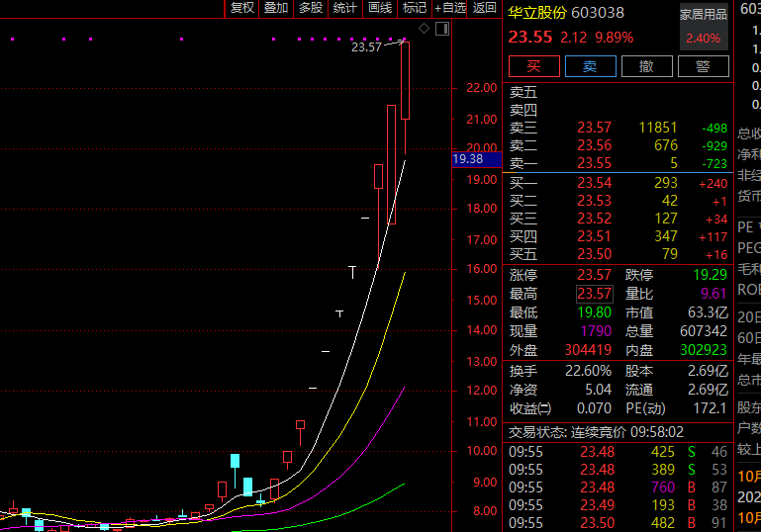Activate the 画线 drawing tool
The width and height of the screenshot is (761, 532).
point(380,8)
